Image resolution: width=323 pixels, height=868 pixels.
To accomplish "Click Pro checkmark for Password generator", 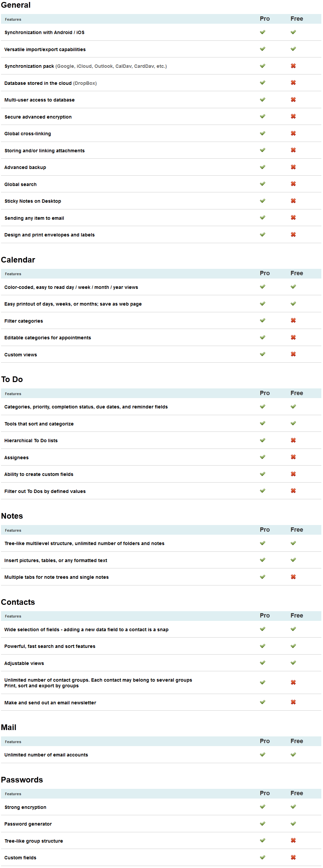I will tap(262, 824).
